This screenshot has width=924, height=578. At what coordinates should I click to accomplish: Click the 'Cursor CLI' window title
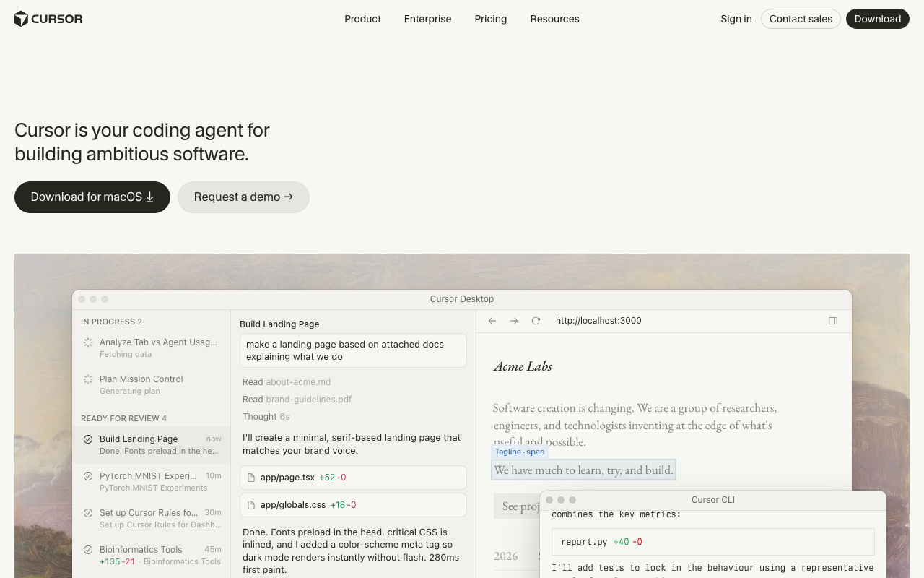(713, 500)
